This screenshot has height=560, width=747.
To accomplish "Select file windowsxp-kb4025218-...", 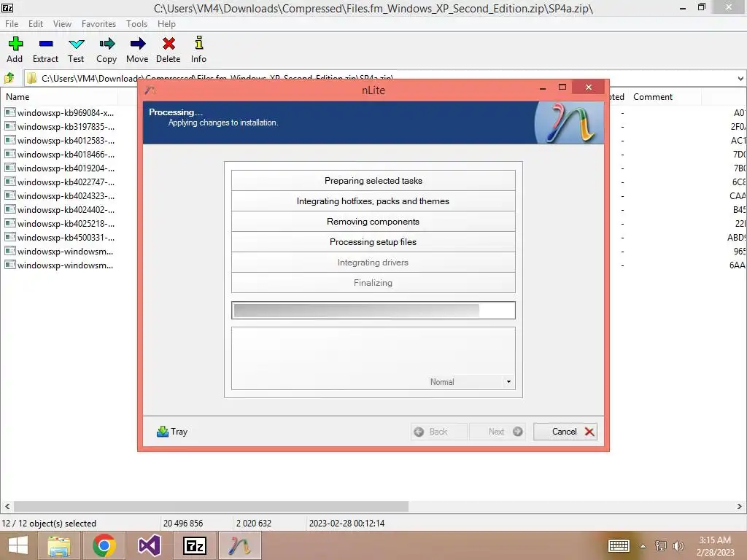I will coord(60,223).
